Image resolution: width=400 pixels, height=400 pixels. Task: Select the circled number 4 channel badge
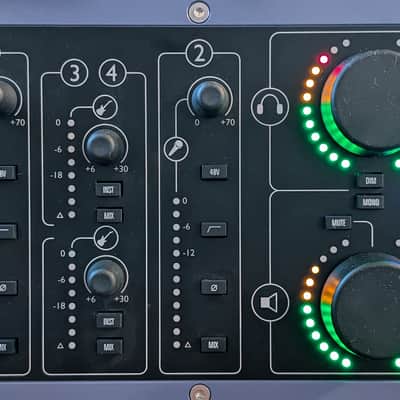click(x=113, y=73)
